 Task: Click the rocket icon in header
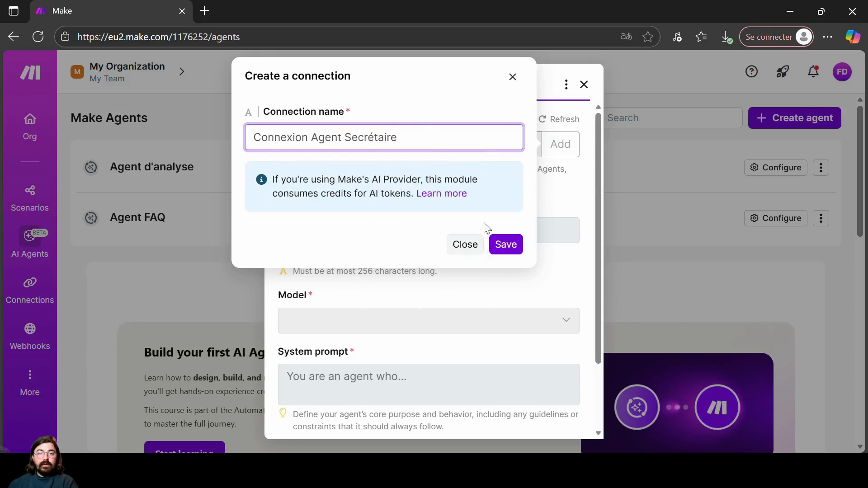click(783, 71)
